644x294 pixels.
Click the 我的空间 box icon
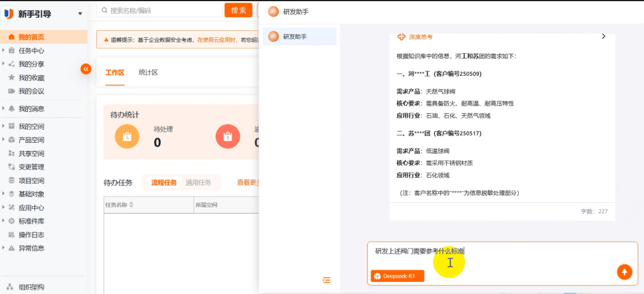(11, 126)
